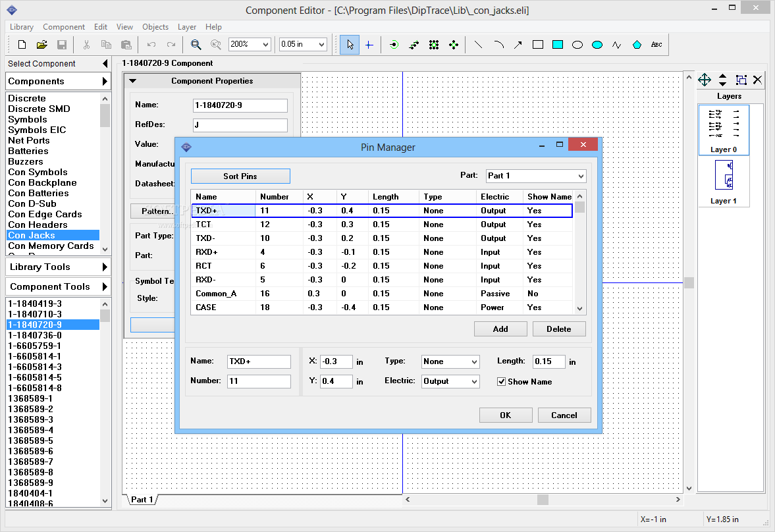Viewport: 775px width, 532px height.
Task: Close the Layers panel with X
Action: coord(757,80)
